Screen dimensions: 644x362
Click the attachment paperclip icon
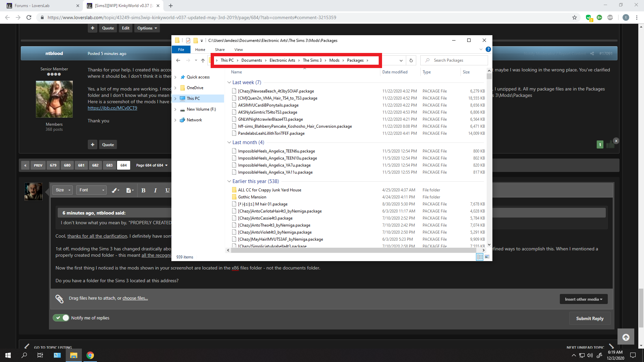[59, 299]
